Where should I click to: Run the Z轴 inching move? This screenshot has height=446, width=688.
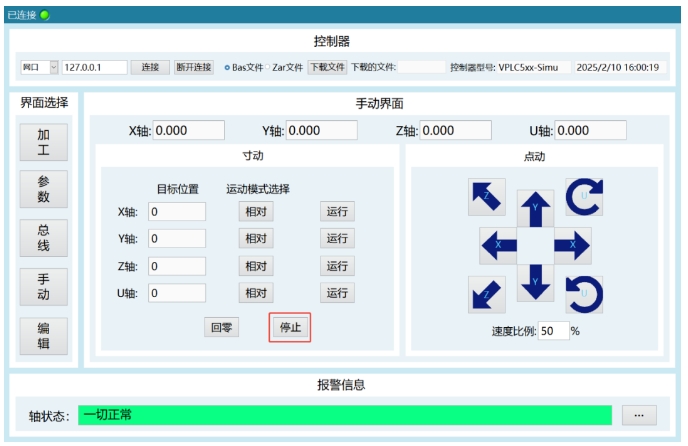click(337, 266)
